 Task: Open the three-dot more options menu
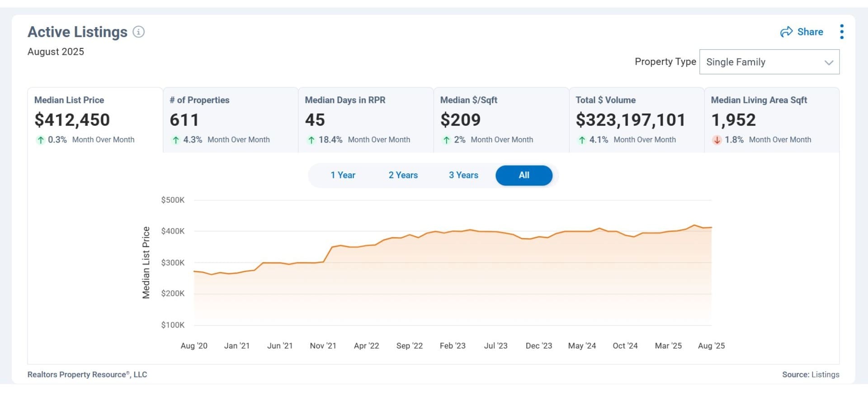tap(841, 32)
